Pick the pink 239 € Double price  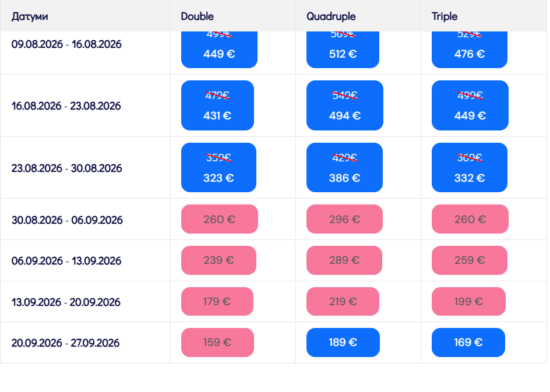[218, 260]
